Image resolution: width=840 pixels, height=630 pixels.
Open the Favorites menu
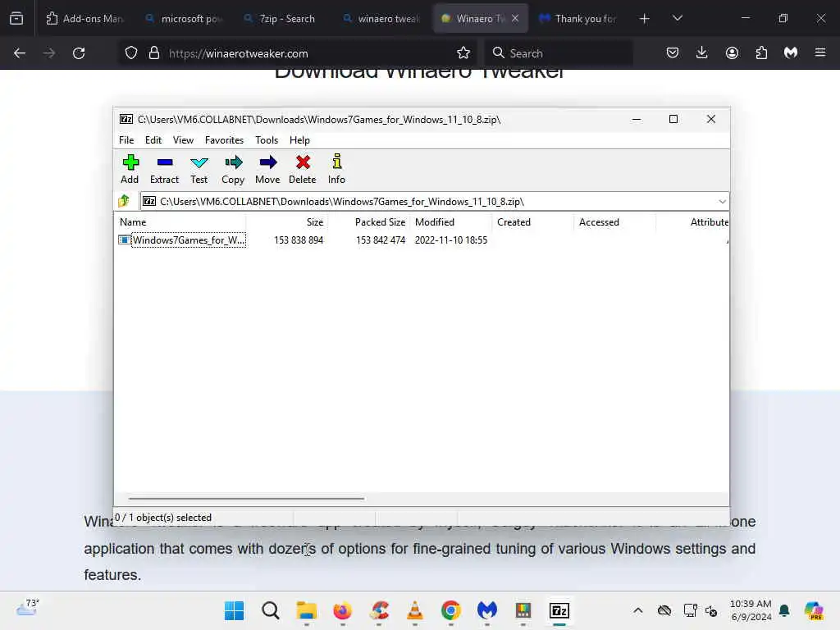(224, 139)
